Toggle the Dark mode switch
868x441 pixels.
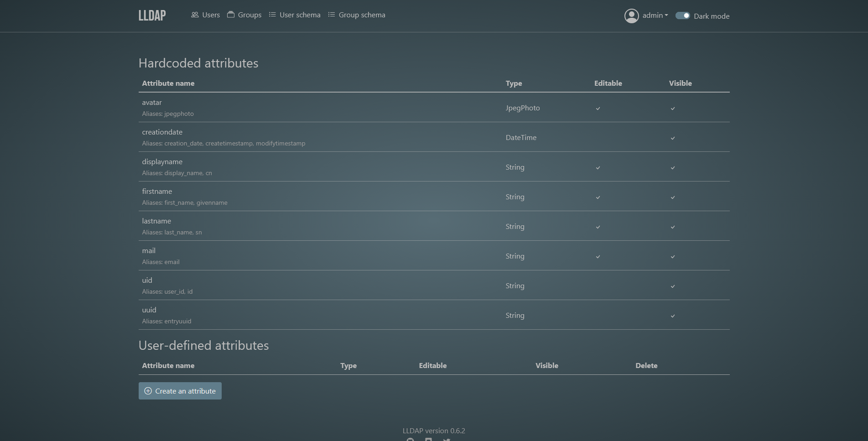pyautogui.click(x=682, y=16)
